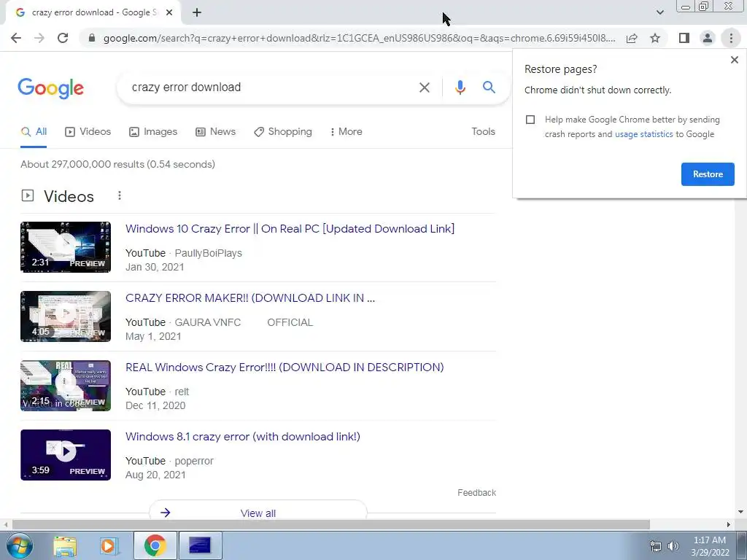Image resolution: width=747 pixels, height=560 pixels.
Task: Go to the Google logo homepage
Action: click(51, 87)
